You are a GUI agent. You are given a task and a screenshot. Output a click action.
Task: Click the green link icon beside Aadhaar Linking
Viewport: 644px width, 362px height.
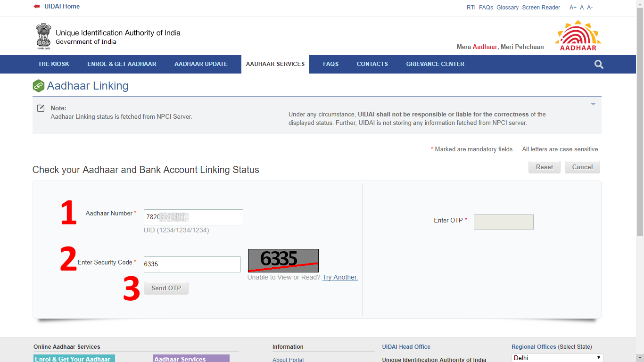[x=38, y=86]
